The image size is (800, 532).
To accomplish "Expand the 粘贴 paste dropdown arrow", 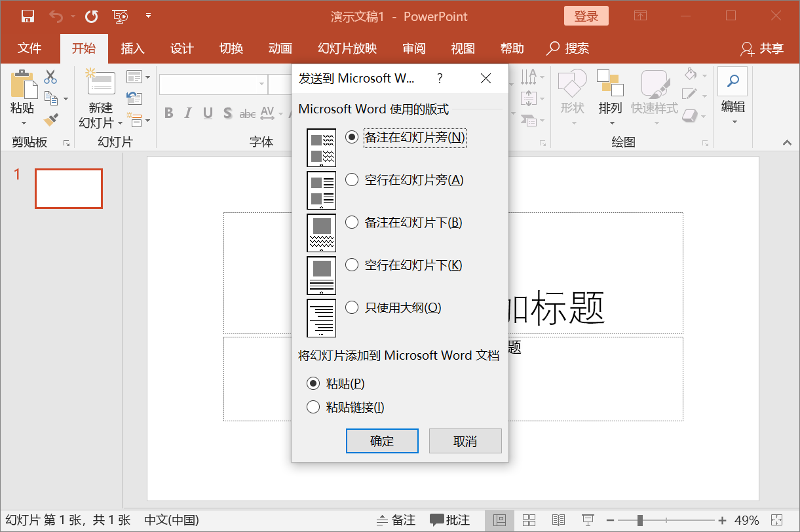I will click(24, 123).
